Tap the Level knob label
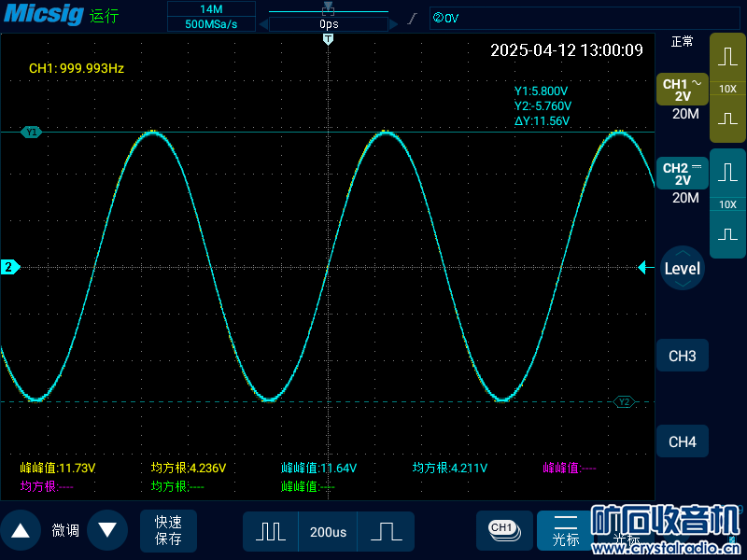 [x=683, y=269]
